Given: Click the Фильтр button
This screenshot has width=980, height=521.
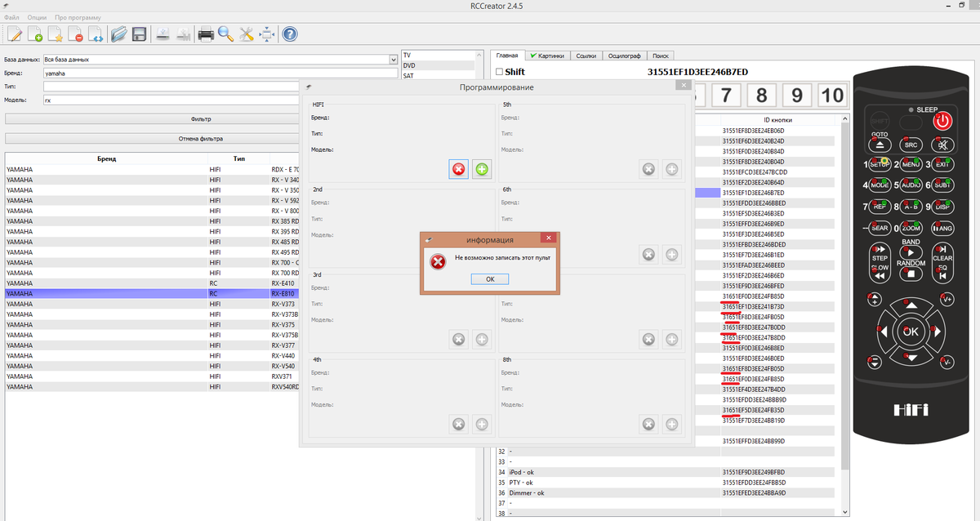Looking at the screenshot, I should click(200, 118).
